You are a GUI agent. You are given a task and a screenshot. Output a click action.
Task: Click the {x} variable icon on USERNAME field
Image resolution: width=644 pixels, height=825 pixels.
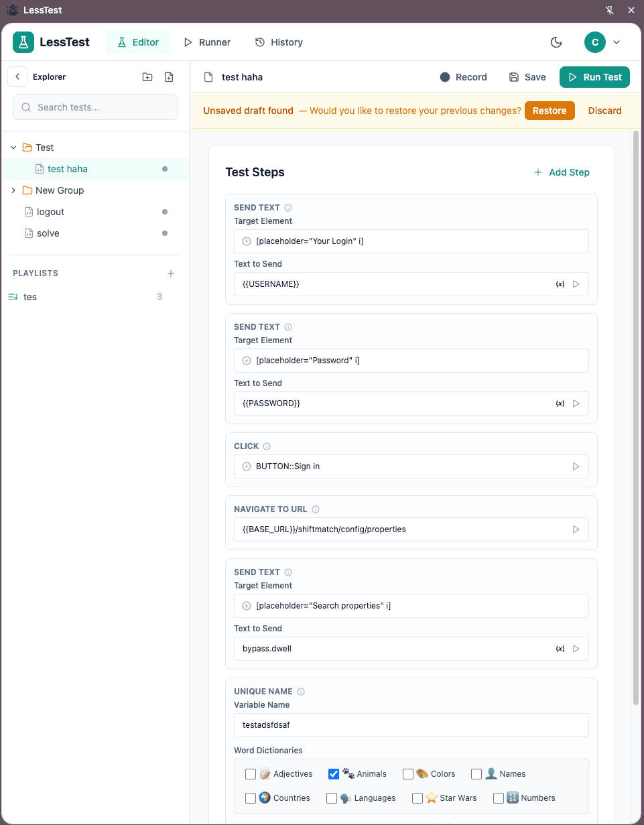(x=560, y=283)
